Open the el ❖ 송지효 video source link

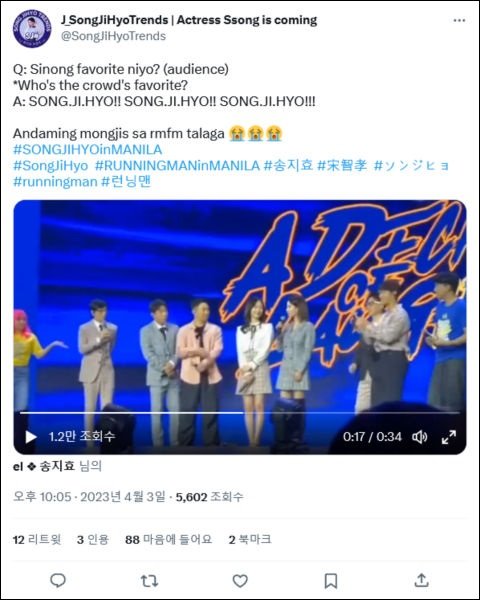44,466
